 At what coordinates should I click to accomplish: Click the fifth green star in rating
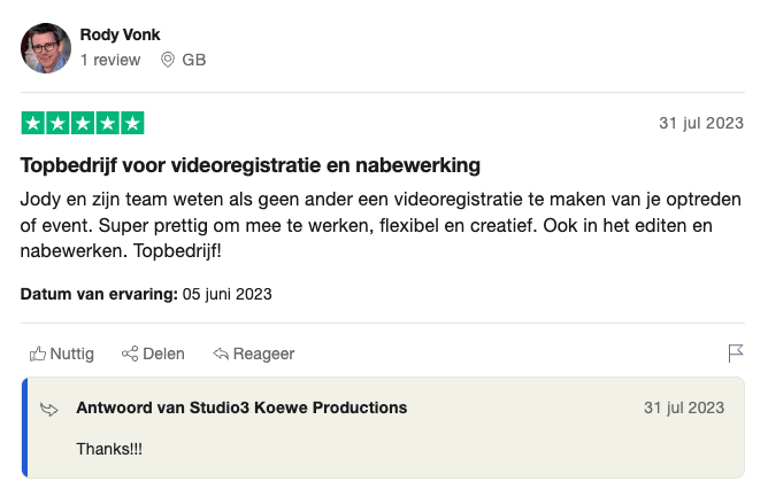[x=132, y=124]
